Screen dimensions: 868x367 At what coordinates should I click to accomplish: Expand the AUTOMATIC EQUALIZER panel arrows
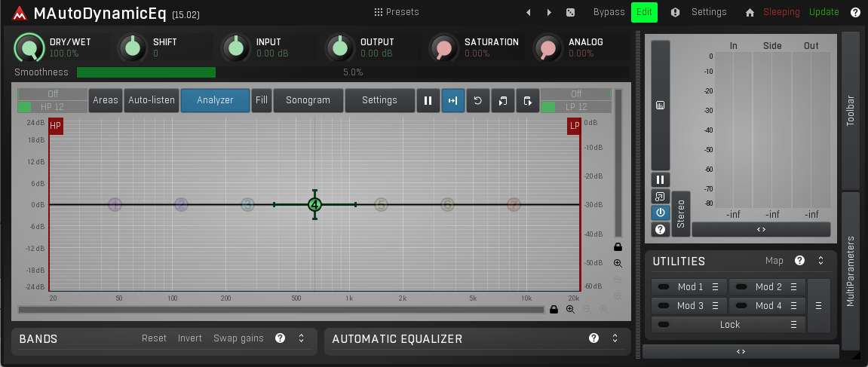(615, 338)
